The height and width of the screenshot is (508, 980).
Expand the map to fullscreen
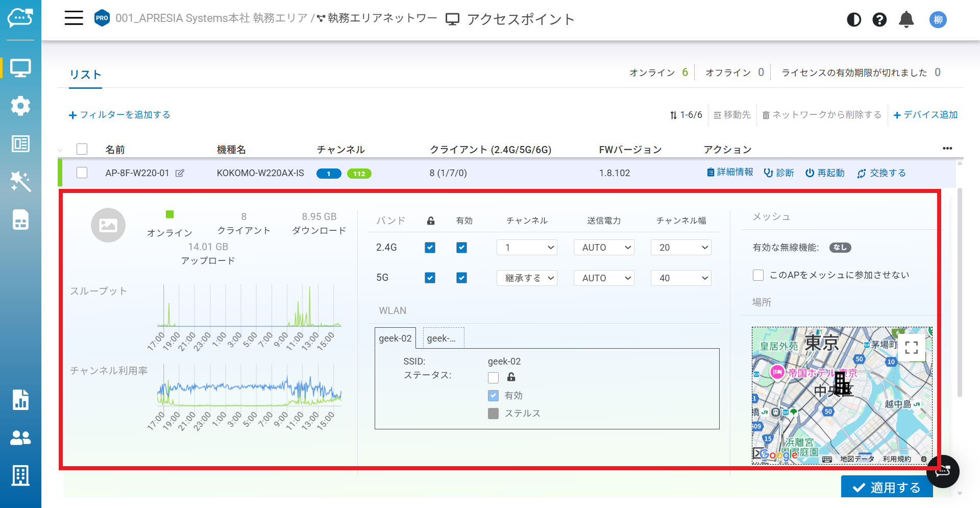click(912, 348)
